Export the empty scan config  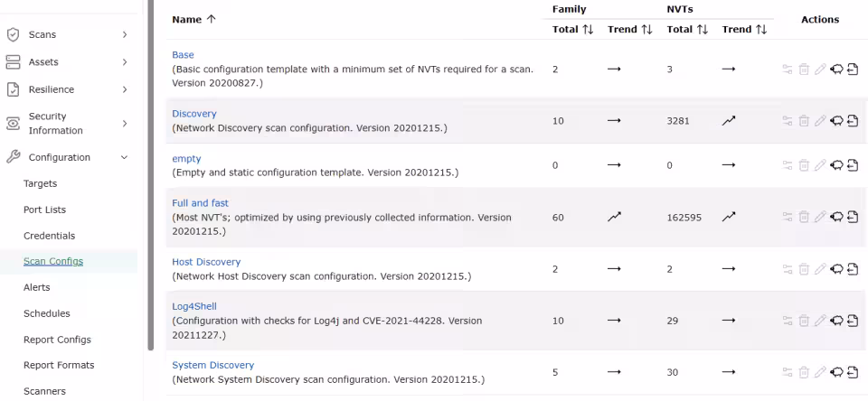(853, 166)
